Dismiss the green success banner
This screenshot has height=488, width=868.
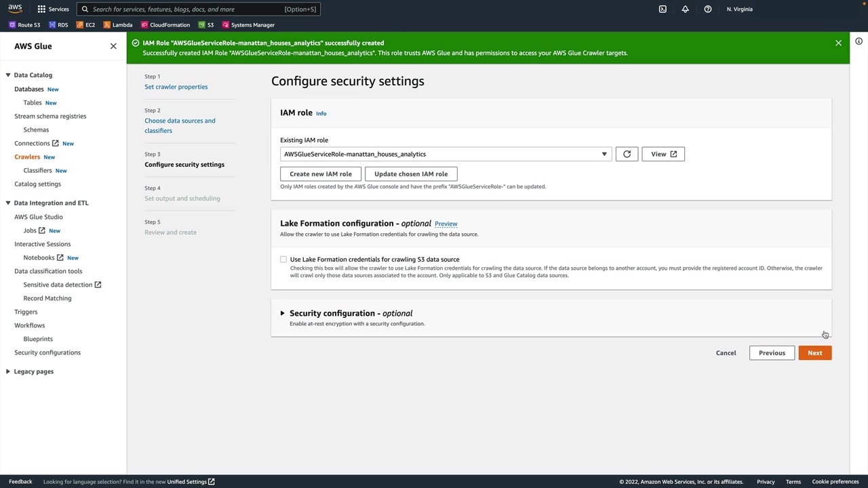tap(838, 43)
